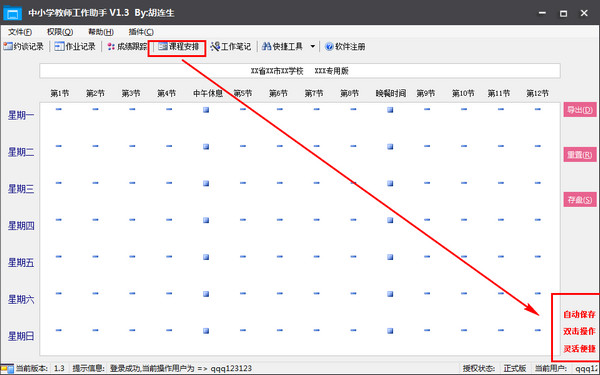
Task: Select 课程安排 in the toolbar
Action: tap(178, 47)
